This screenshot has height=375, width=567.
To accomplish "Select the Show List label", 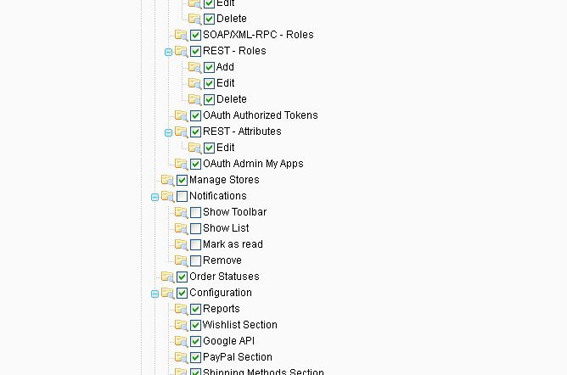I will pos(226,228).
